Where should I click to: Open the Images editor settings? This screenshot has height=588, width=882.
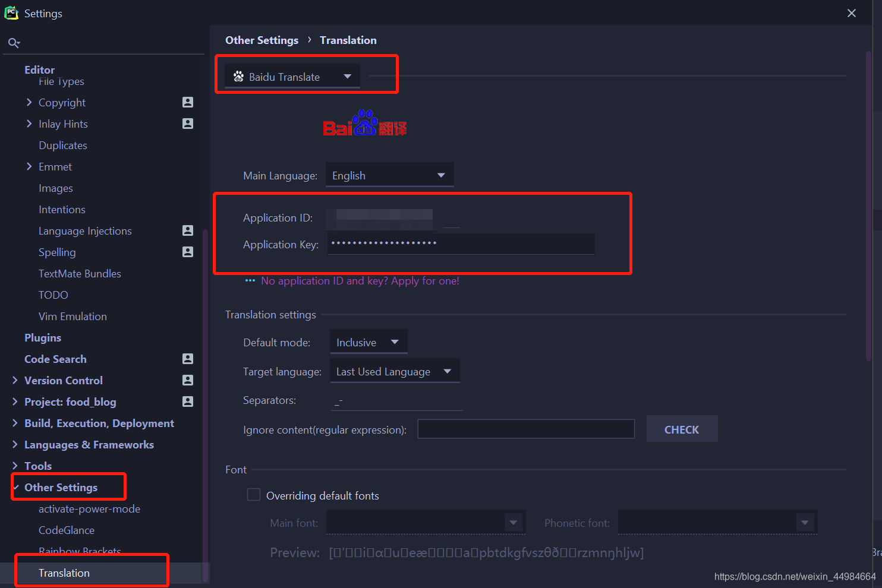56,188
